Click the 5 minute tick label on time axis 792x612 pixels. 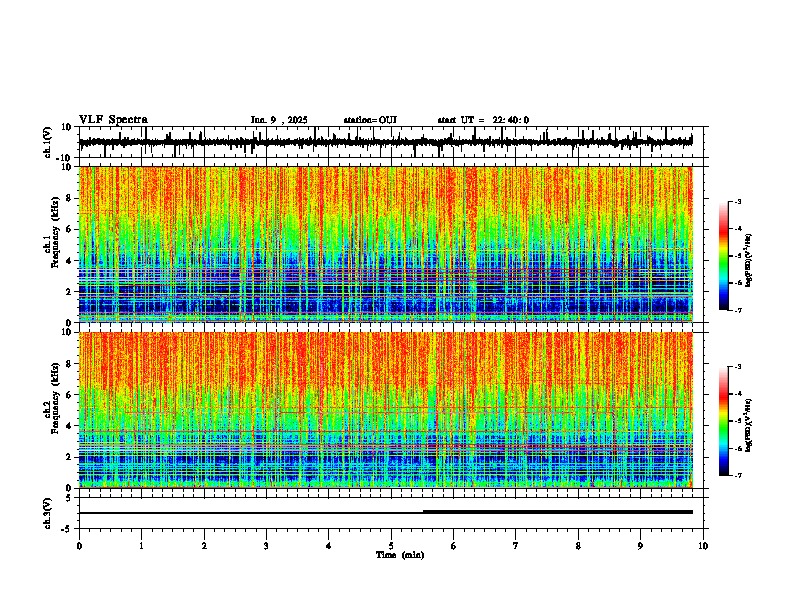pyautogui.click(x=391, y=546)
